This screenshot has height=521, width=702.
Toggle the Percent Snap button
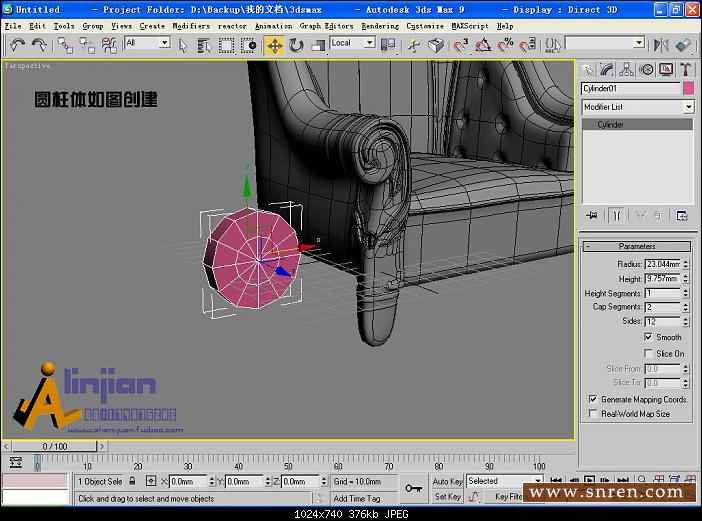(505, 45)
